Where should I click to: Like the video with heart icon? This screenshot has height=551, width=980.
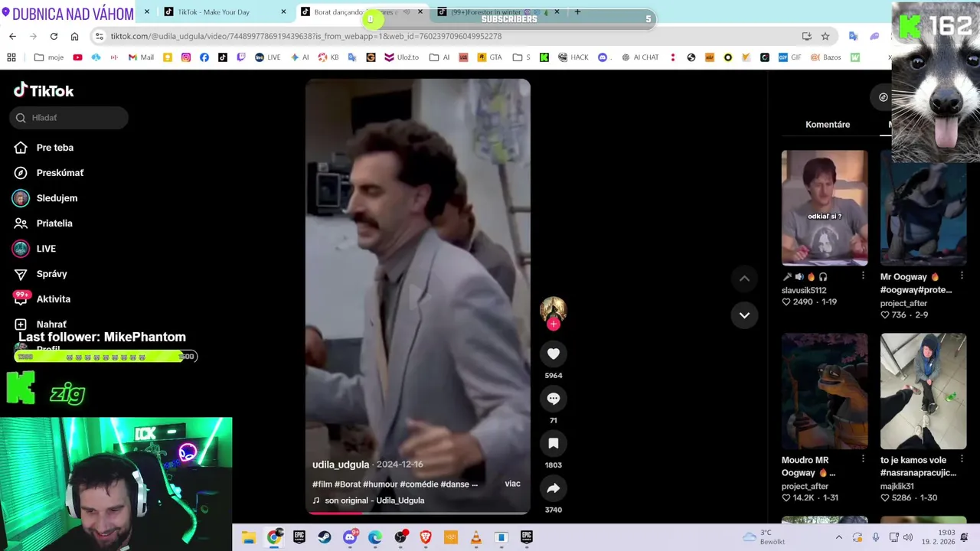click(x=554, y=354)
